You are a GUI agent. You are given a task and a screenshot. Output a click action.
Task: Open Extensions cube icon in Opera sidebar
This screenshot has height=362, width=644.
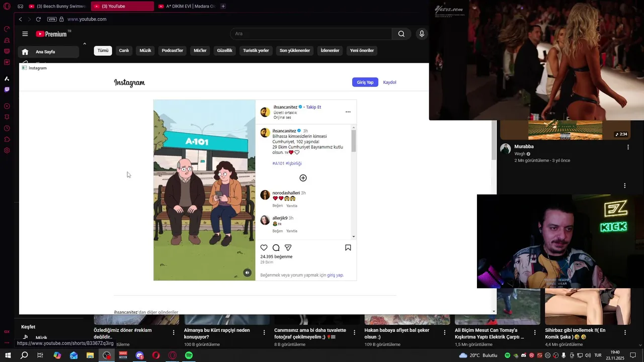[7, 139]
